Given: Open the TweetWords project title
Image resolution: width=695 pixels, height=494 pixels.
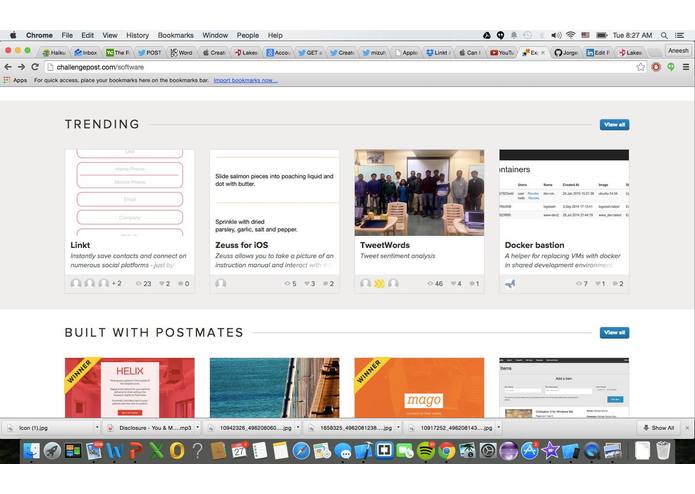Looking at the screenshot, I should (x=385, y=245).
